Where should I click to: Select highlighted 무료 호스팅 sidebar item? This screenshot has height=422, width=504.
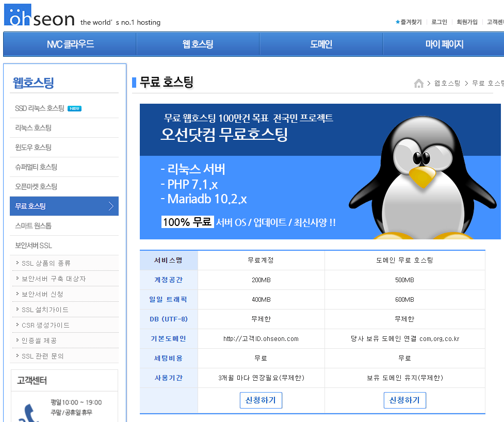[x=64, y=206]
